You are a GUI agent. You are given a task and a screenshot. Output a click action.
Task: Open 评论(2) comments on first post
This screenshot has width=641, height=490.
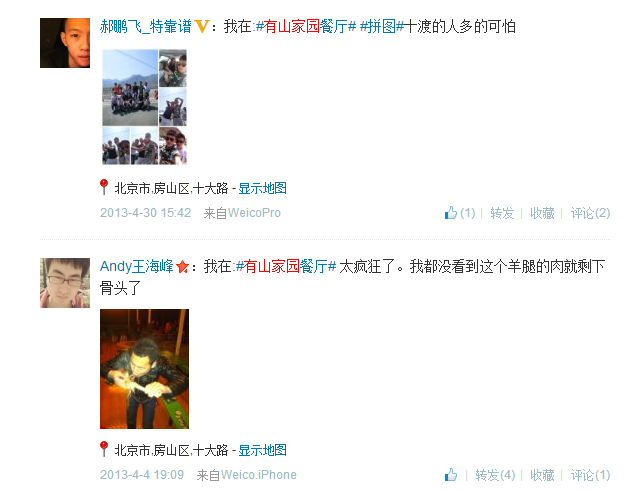pyautogui.click(x=590, y=213)
